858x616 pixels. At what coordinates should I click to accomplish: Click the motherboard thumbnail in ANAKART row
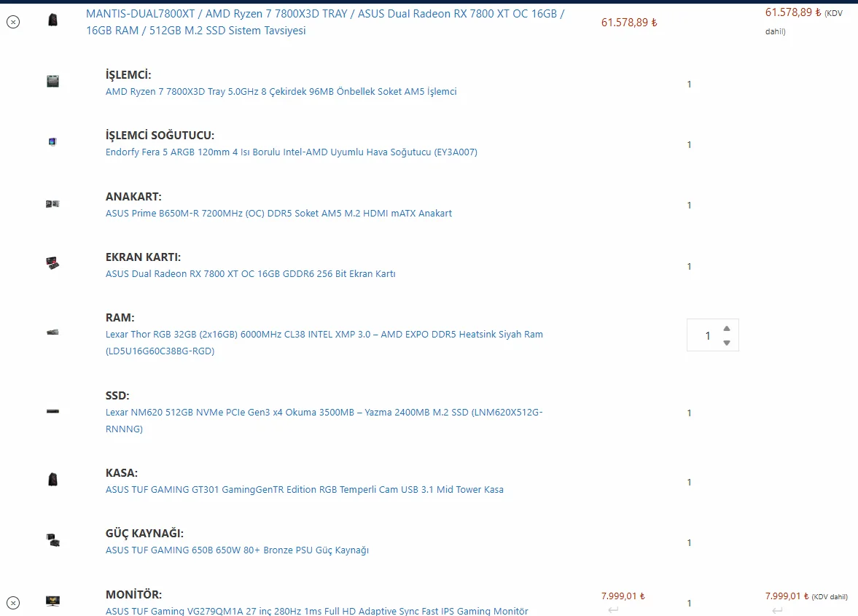point(52,204)
